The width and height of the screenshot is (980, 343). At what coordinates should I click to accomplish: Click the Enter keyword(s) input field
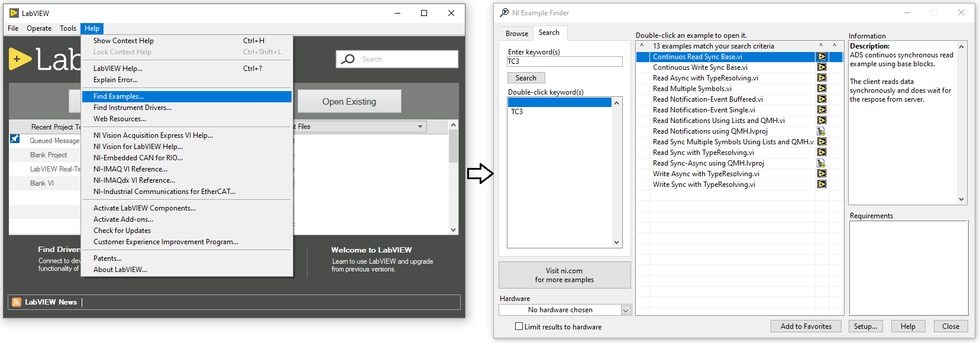pyautogui.click(x=564, y=62)
